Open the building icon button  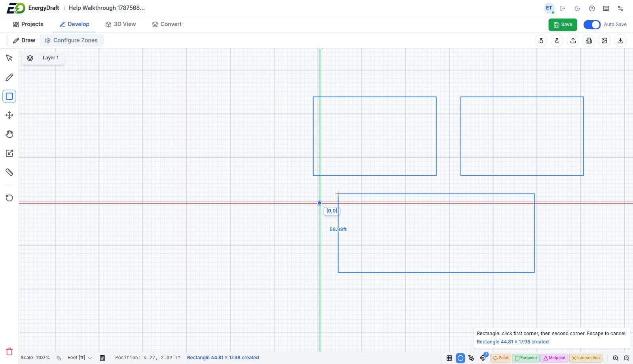(589, 40)
